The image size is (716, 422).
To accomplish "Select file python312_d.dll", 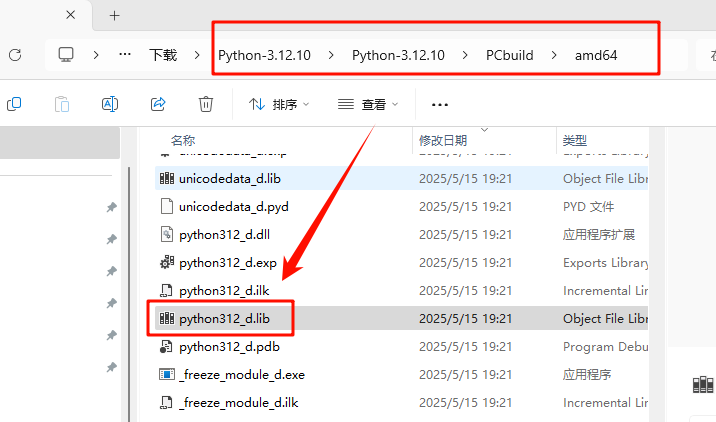I will [225, 234].
